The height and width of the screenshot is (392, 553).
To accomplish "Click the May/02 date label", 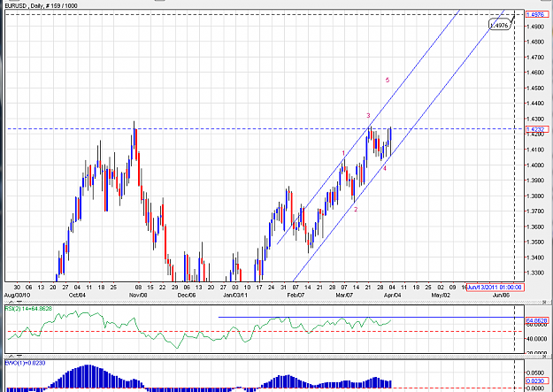I will pyautogui.click(x=441, y=295).
